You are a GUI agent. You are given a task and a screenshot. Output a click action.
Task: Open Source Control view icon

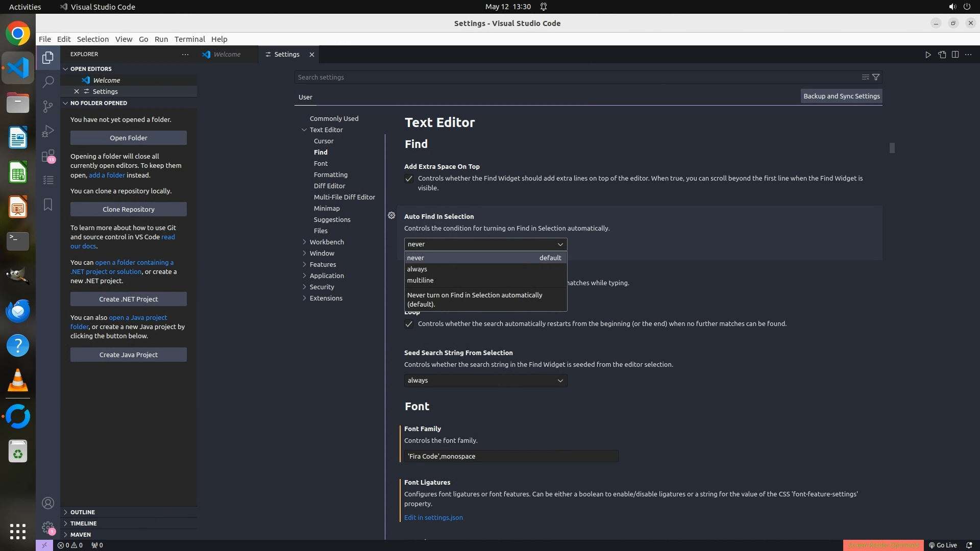tap(48, 106)
